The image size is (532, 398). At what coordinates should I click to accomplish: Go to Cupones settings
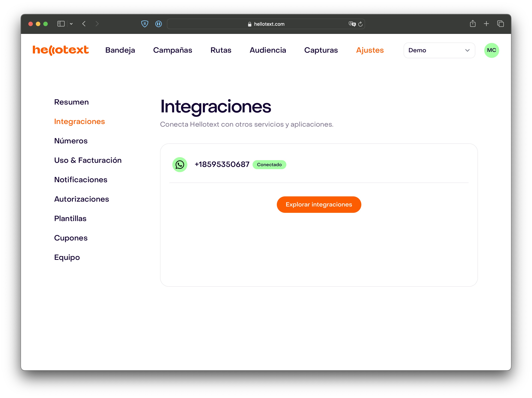click(x=71, y=238)
